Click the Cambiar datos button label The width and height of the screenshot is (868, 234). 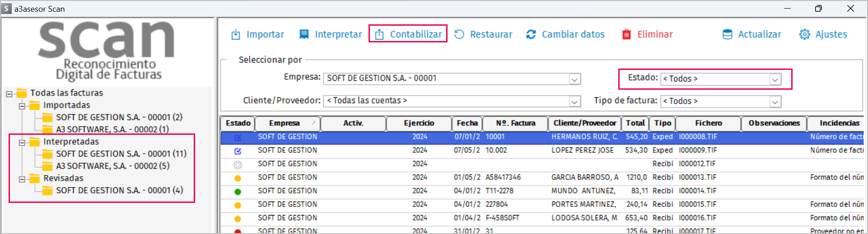click(x=573, y=34)
